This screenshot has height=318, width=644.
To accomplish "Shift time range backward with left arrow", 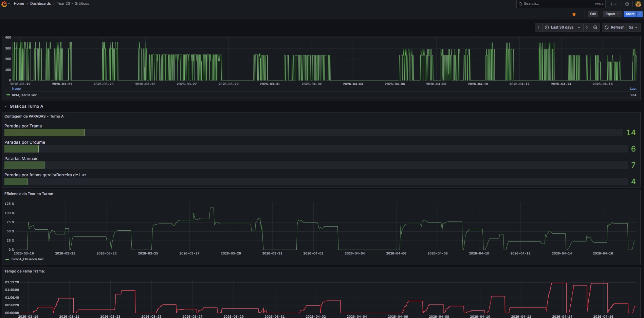I will [x=538, y=28].
